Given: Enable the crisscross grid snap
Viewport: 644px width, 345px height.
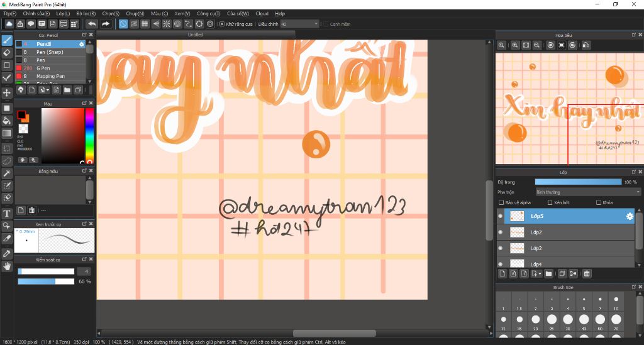Looking at the screenshot, I should tap(145, 24).
